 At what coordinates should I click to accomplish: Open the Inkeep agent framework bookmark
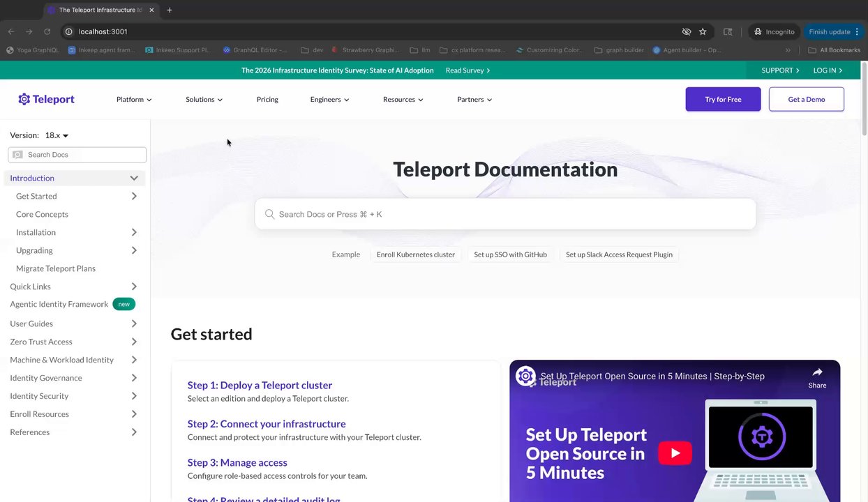(101, 50)
